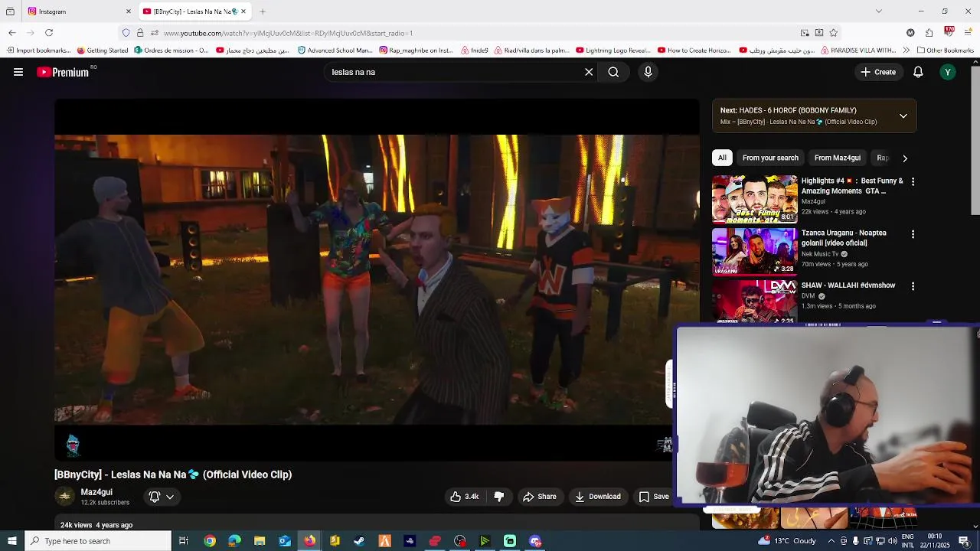Open more options for SHAW WALLAHI
Viewport: 980px width, 551px height.
pyautogui.click(x=913, y=286)
